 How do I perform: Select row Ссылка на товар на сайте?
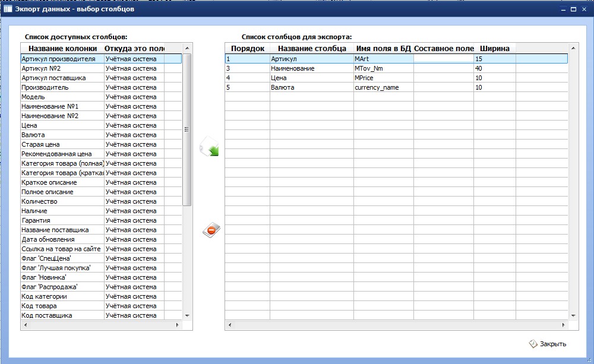pyautogui.click(x=101, y=248)
